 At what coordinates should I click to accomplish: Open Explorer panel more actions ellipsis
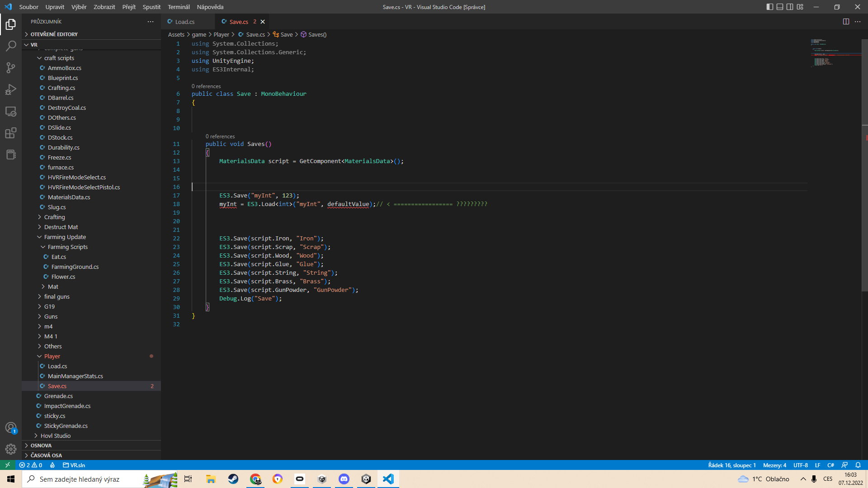coord(151,22)
